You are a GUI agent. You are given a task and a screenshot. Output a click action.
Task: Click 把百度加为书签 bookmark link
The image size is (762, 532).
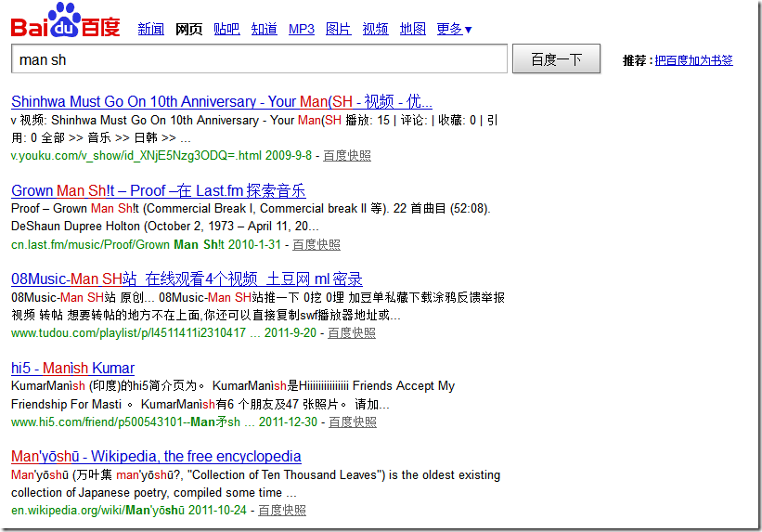(x=693, y=60)
